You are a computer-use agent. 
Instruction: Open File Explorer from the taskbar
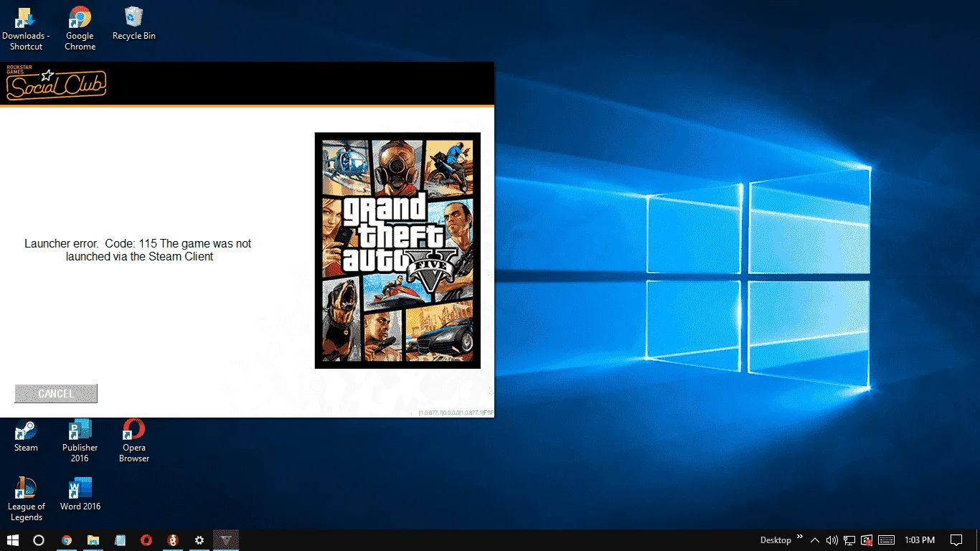tap(93, 540)
